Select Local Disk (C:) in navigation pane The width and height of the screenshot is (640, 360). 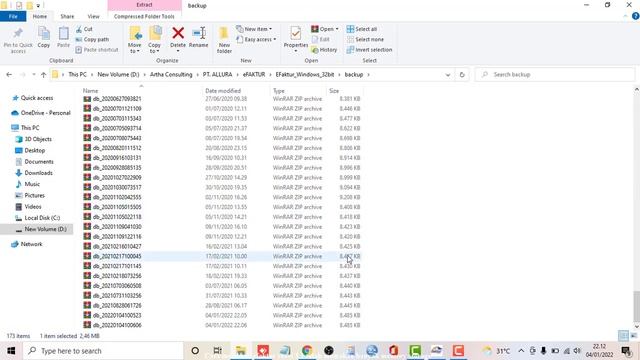[42, 218]
